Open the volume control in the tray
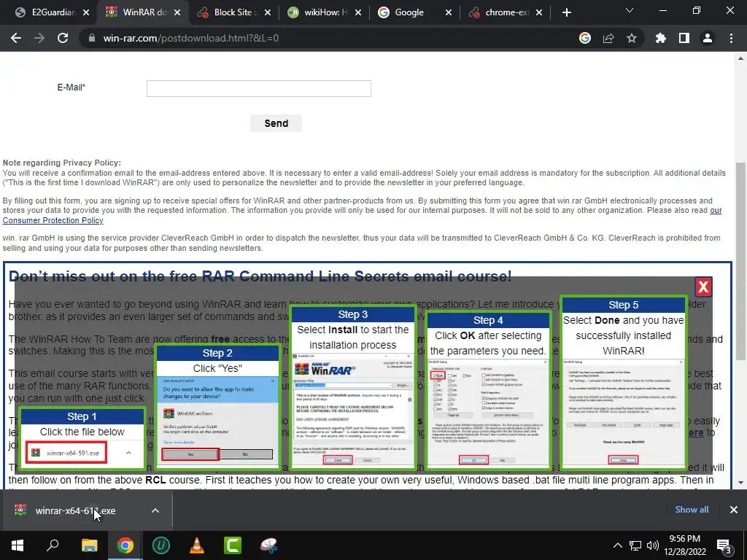Image resolution: width=747 pixels, height=560 pixels. [x=653, y=545]
